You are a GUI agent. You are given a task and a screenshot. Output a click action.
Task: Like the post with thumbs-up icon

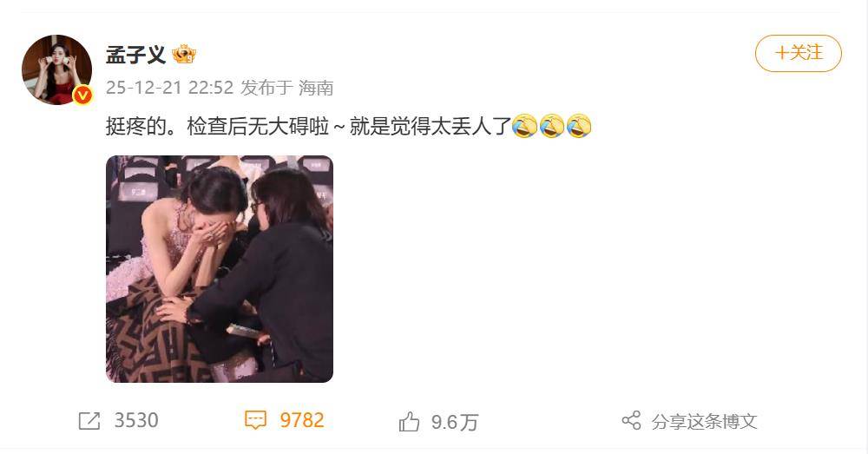(x=409, y=422)
